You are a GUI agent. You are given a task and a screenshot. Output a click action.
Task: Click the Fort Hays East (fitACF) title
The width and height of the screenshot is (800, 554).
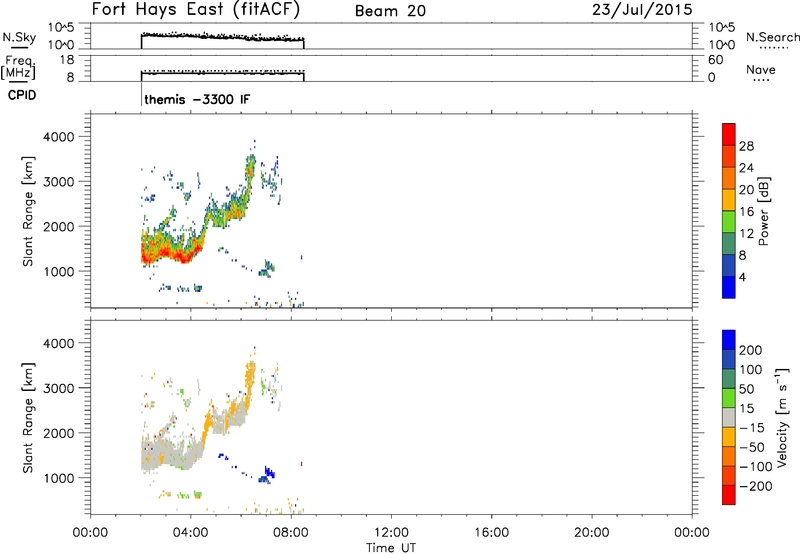(196, 10)
